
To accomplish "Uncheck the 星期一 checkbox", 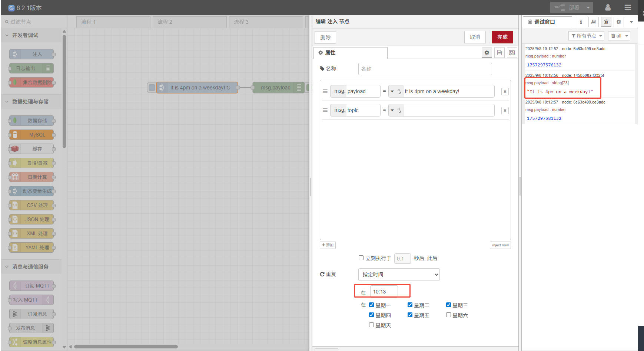I will coord(371,305).
